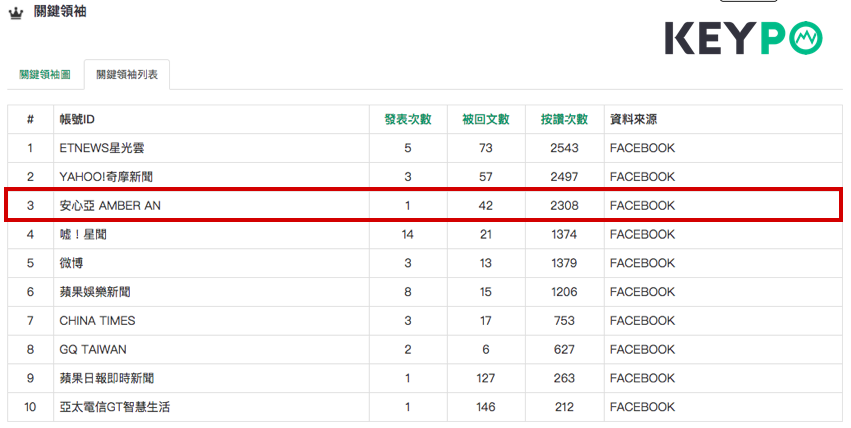This screenshot has width=851, height=428.
Task: Click the 微博 account row
Action: tap(424, 263)
